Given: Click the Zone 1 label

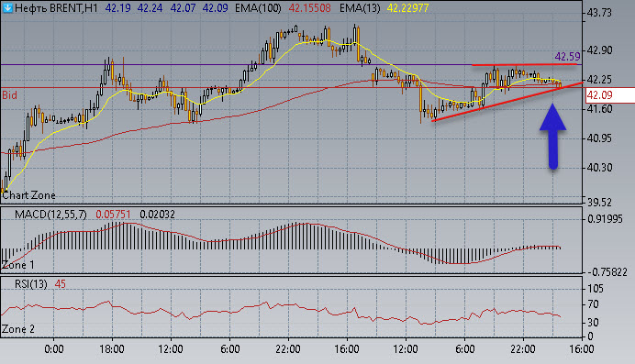Looking at the screenshot, I should coord(18,265).
